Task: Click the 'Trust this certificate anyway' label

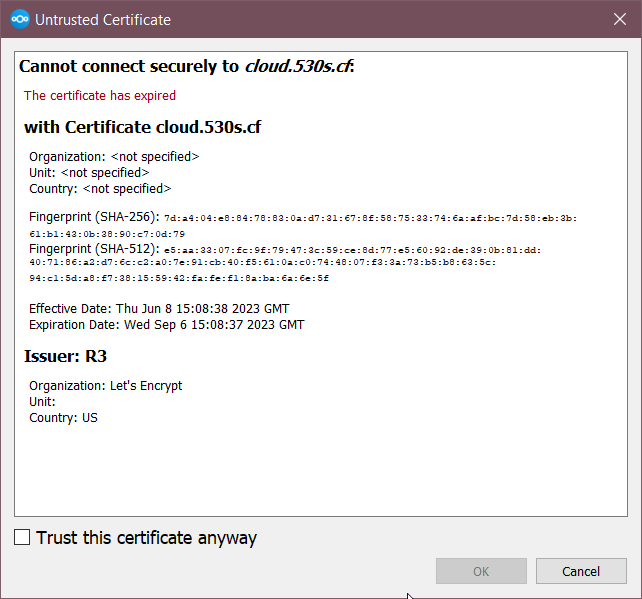Action: point(146,538)
